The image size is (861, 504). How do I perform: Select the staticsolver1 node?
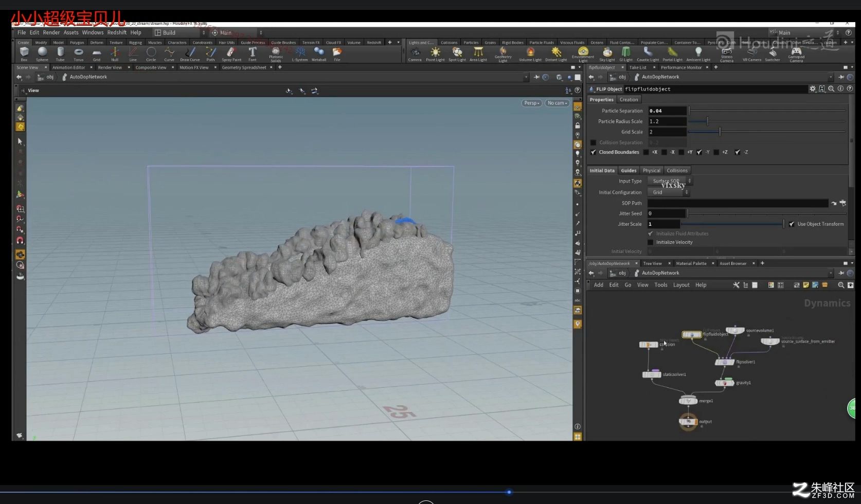tap(652, 374)
